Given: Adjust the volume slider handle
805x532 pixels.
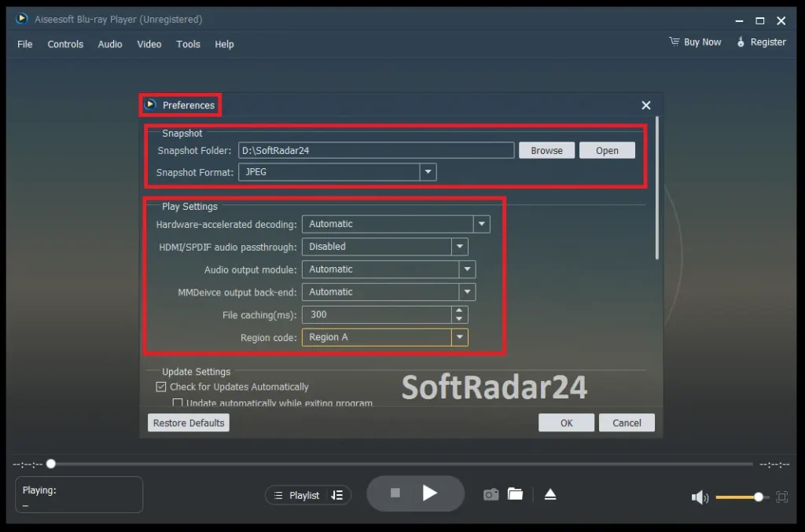Looking at the screenshot, I should click(x=757, y=497).
